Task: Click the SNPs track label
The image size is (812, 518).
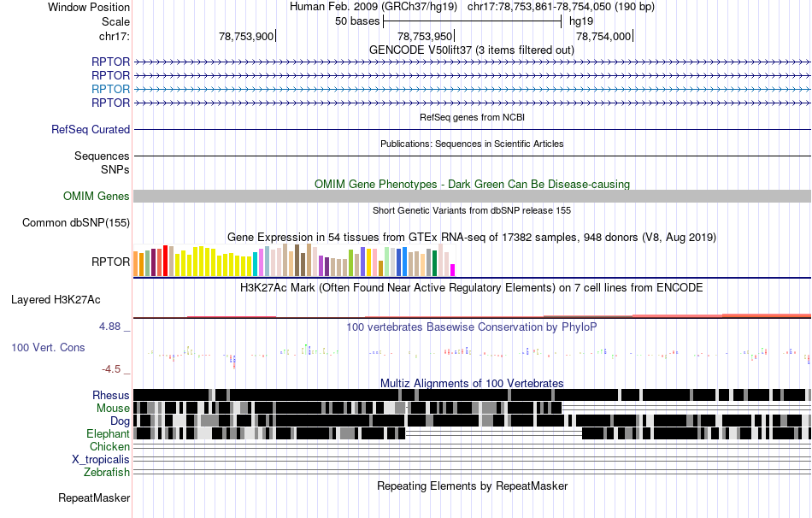Action: [115, 169]
